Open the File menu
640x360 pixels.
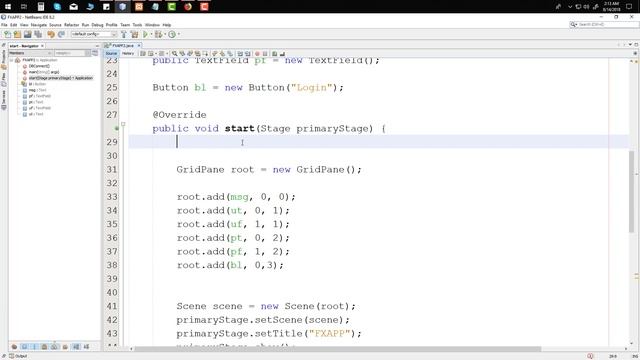[4, 25]
